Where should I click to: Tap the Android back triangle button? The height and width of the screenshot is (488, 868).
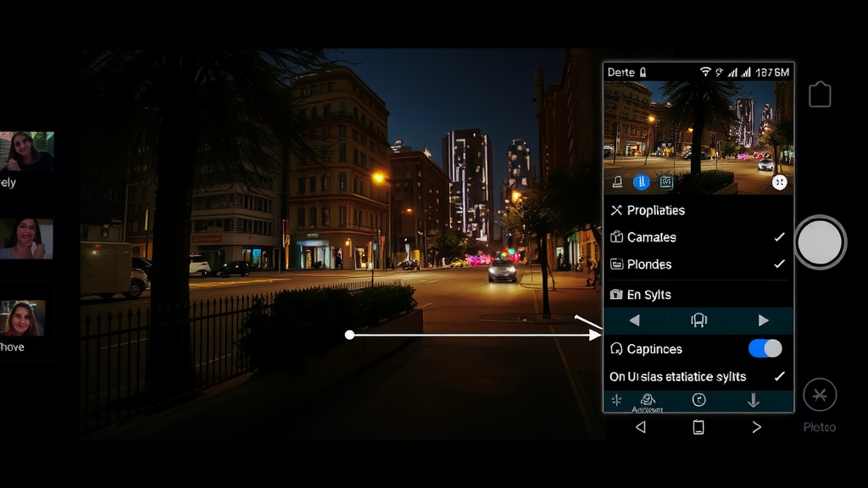click(x=640, y=427)
